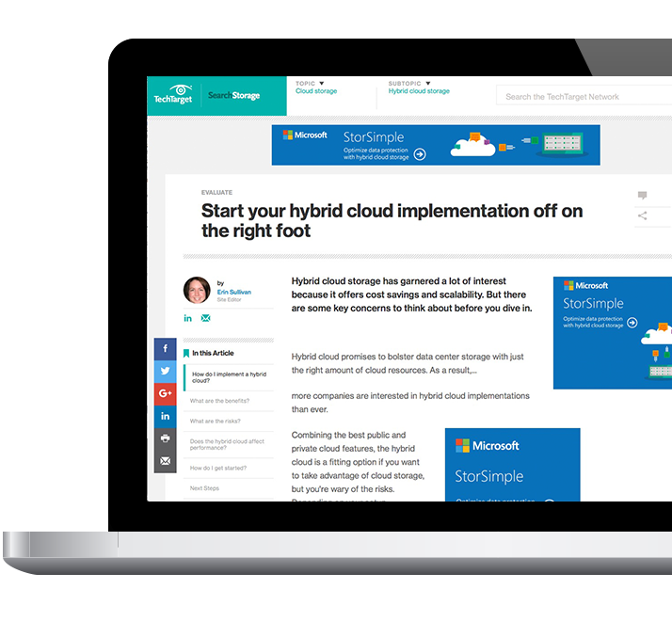The image size is (672, 621).
Task: Email article via sidebar envelope icon
Action: coord(165,461)
